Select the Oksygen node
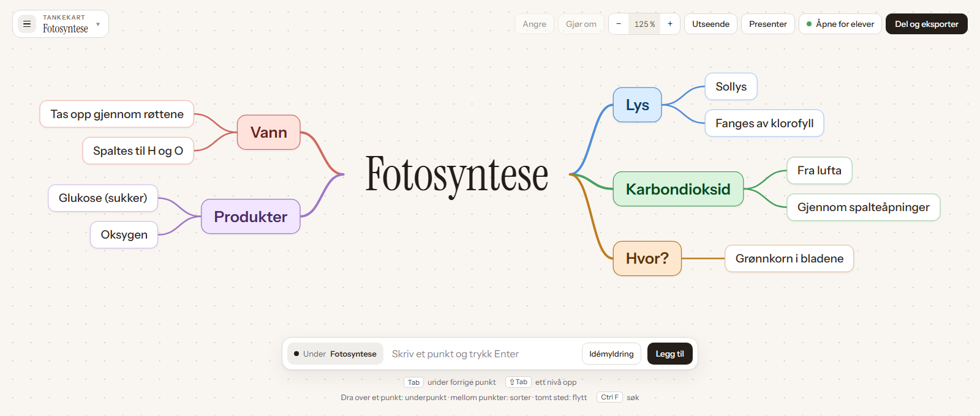 124,235
